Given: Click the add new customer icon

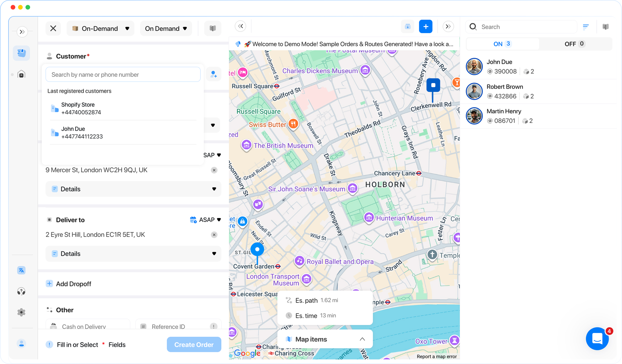Looking at the screenshot, I should 214,74.
